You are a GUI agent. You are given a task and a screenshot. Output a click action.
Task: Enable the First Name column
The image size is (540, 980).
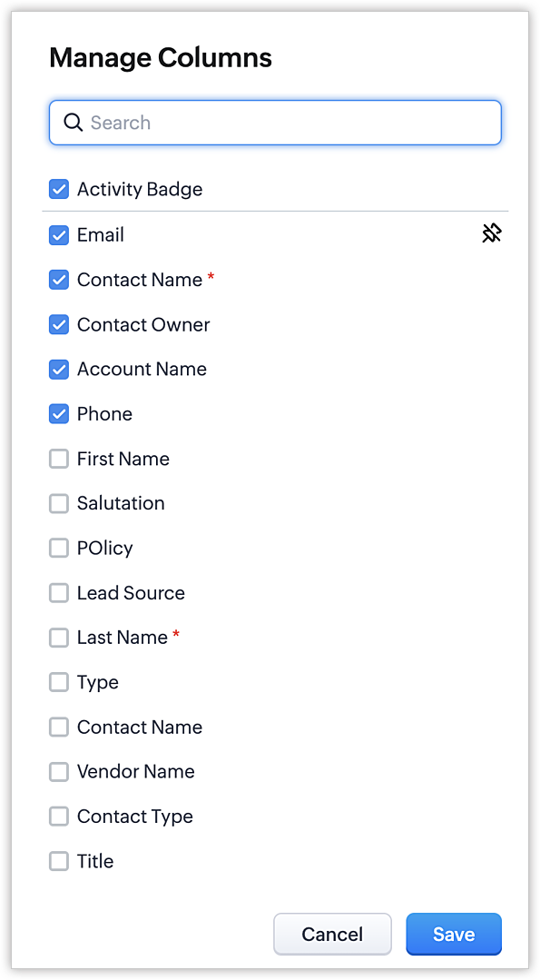[x=59, y=459]
